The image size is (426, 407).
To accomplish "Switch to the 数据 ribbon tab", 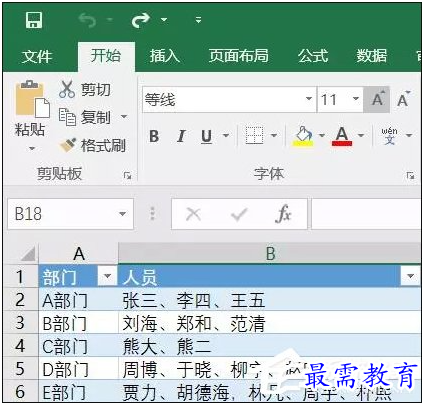I will [x=372, y=56].
